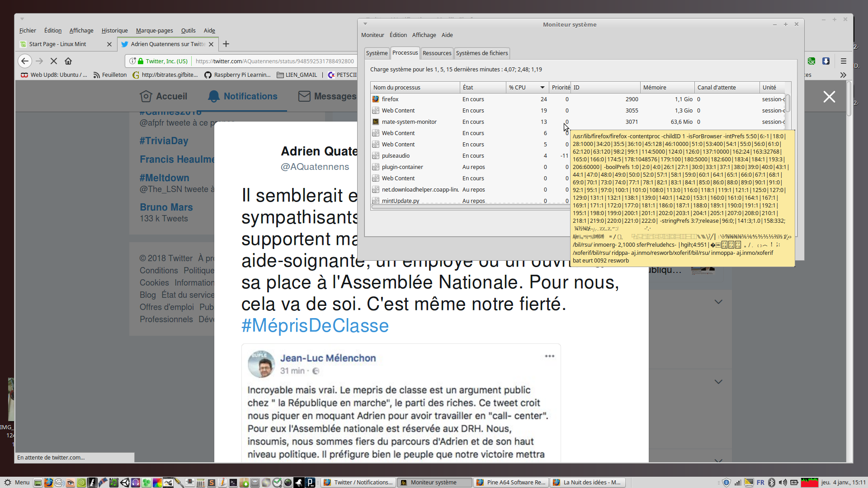Click the Firefox back arrow button
The height and width of the screenshot is (488, 868).
tap(25, 61)
